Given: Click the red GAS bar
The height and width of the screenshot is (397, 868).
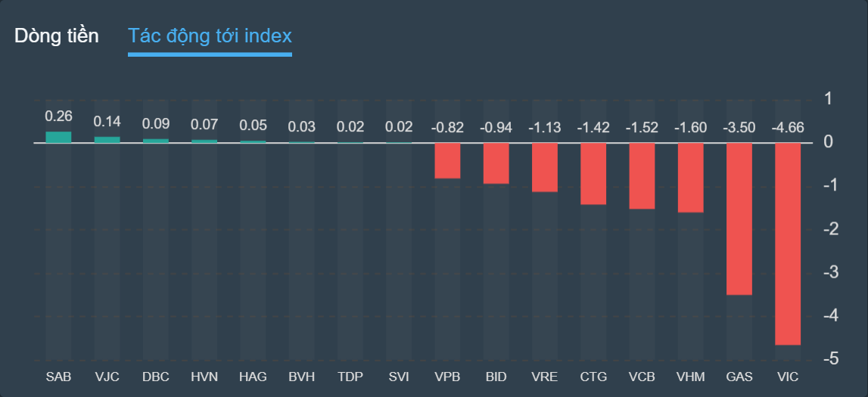Looking at the screenshot, I should pyautogui.click(x=739, y=219).
